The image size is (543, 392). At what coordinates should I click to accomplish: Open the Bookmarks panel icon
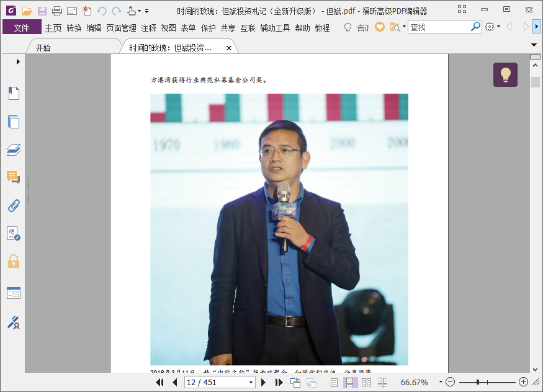pos(14,93)
